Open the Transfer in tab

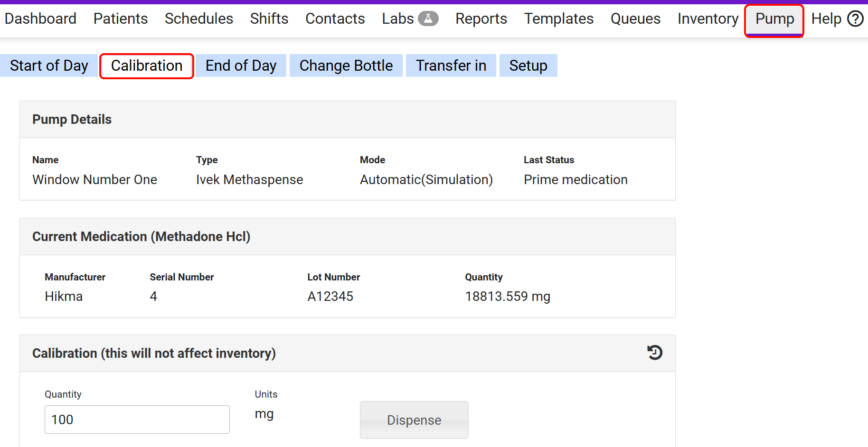point(451,65)
